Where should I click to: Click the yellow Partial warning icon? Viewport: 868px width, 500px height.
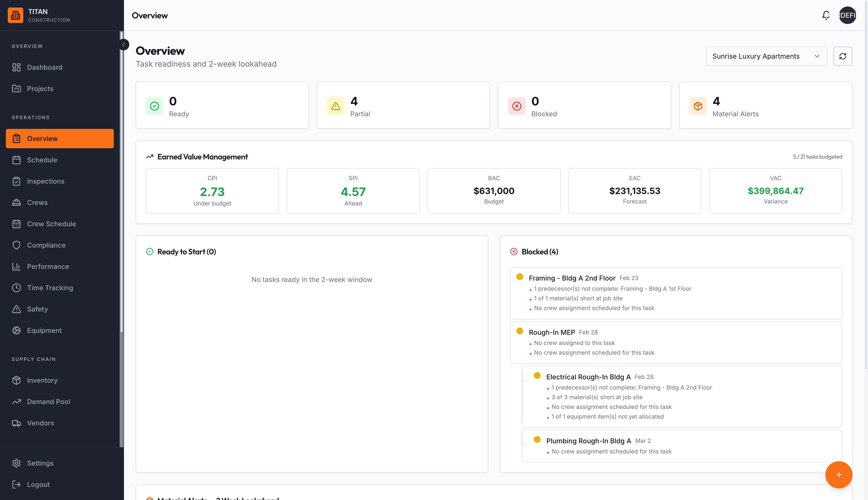[335, 106]
